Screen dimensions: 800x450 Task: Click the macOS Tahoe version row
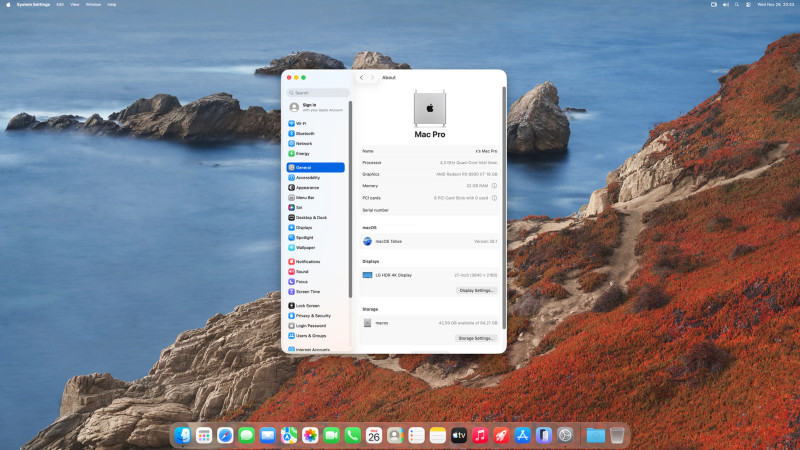430,241
